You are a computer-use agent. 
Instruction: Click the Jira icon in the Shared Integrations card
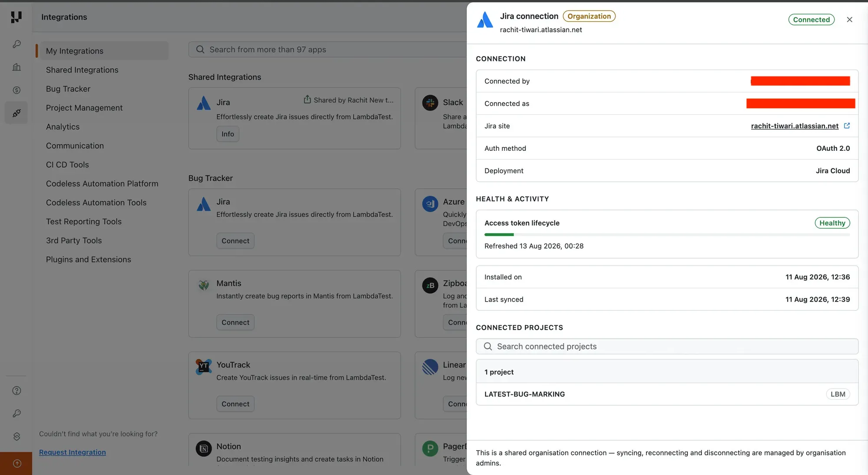tap(203, 103)
